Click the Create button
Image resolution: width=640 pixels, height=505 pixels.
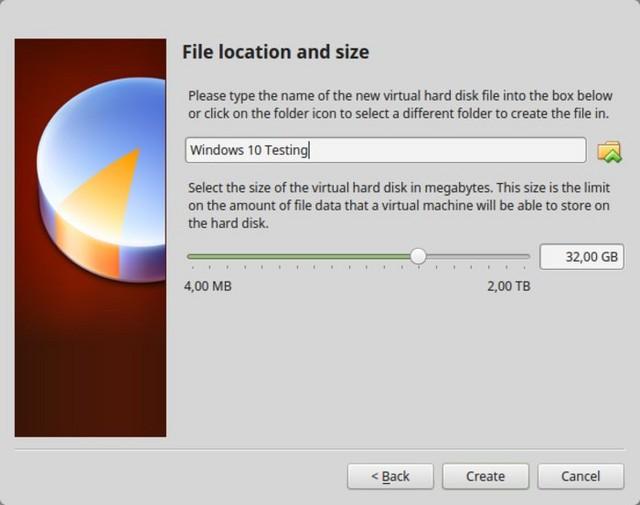pos(485,476)
